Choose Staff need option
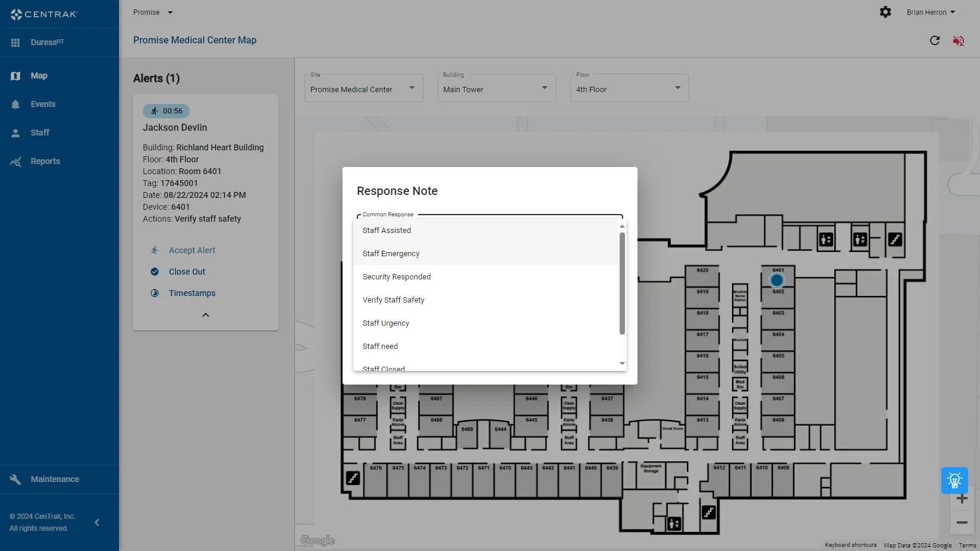Viewport: 980px width, 551px height. pyautogui.click(x=486, y=347)
